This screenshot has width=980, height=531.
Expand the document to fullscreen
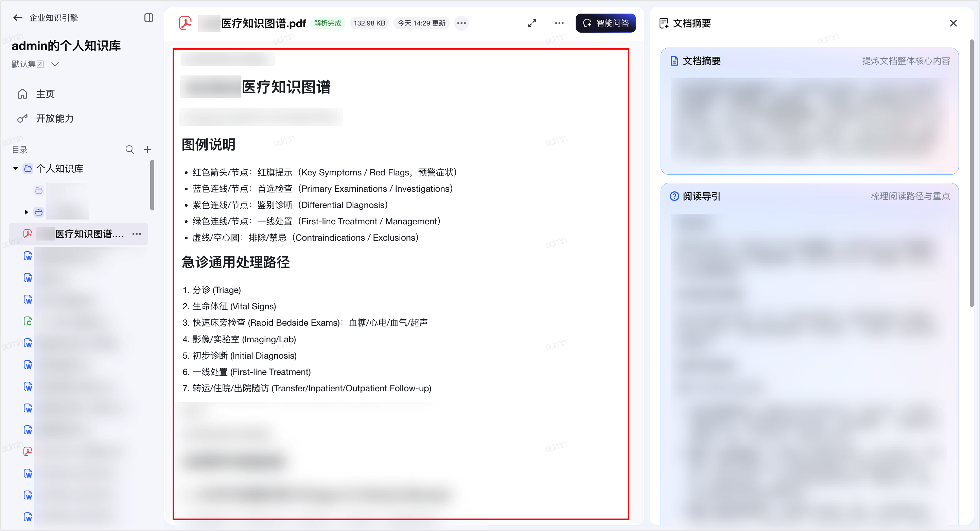tap(532, 23)
